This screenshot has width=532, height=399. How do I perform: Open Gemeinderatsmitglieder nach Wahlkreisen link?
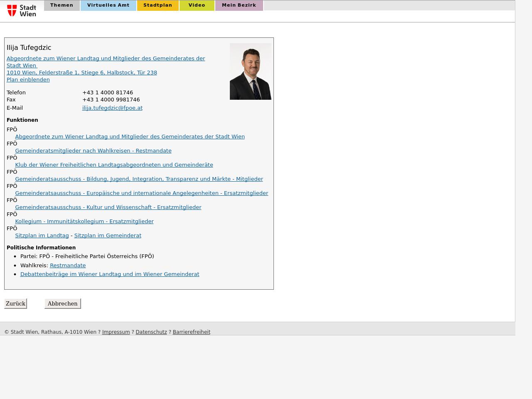tap(93, 150)
